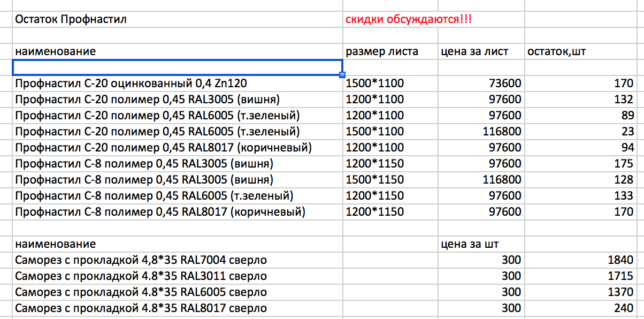Select the С-20 RAL8017 (коричневый) name cell
Screen dimensions: 644x319
(x=163, y=148)
